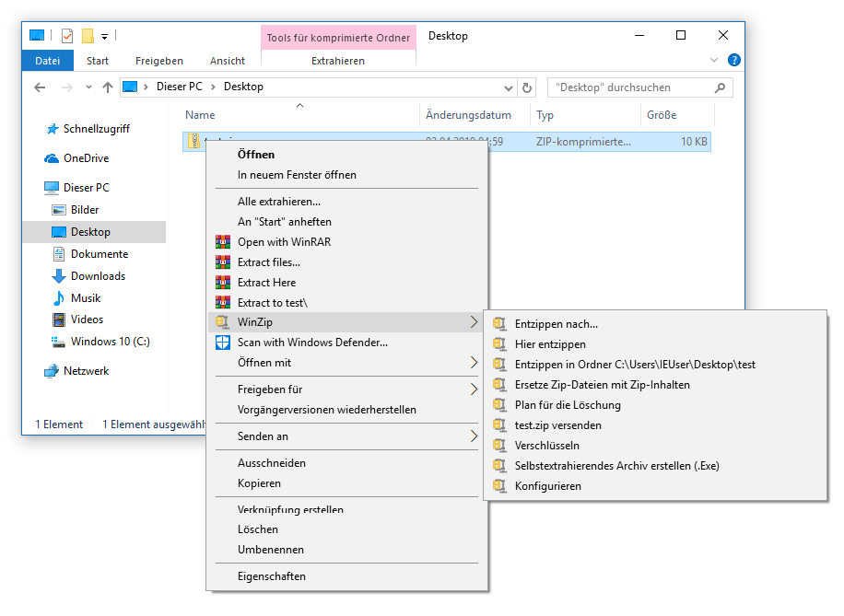This screenshot has width=844, height=616.
Task: Switch to the Start ribbon tab
Action: (98, 61)
